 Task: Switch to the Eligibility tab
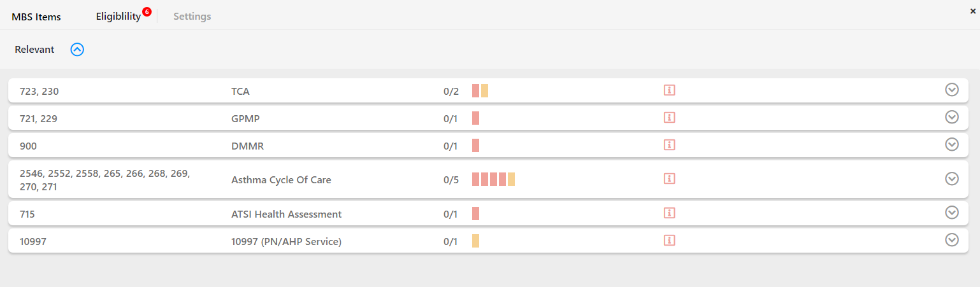119,17
